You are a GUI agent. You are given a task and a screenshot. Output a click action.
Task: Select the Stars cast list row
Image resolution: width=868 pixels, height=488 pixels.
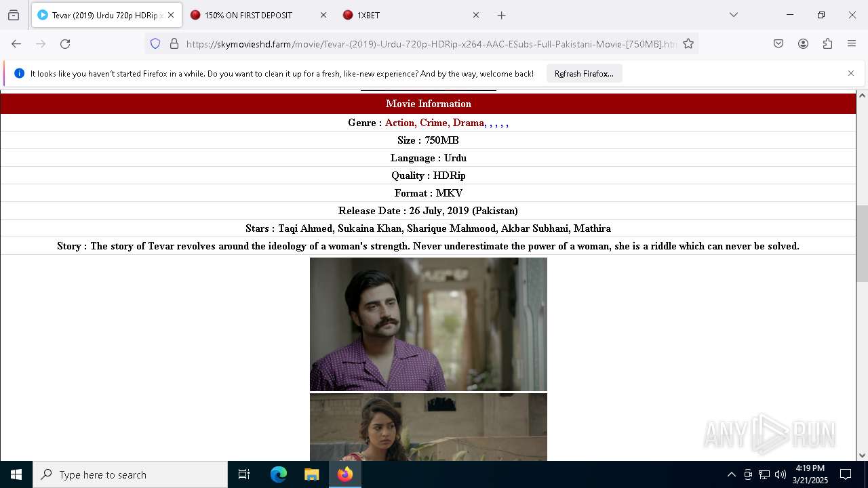429,228
